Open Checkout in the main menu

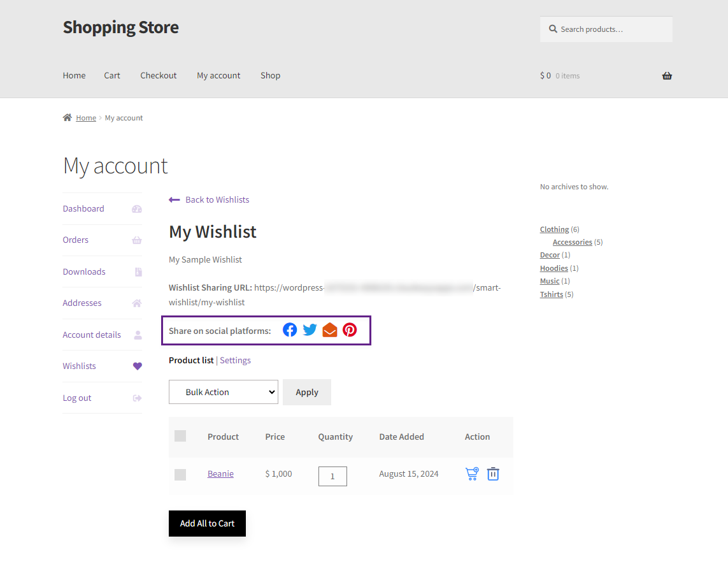(x=159, y=75)
